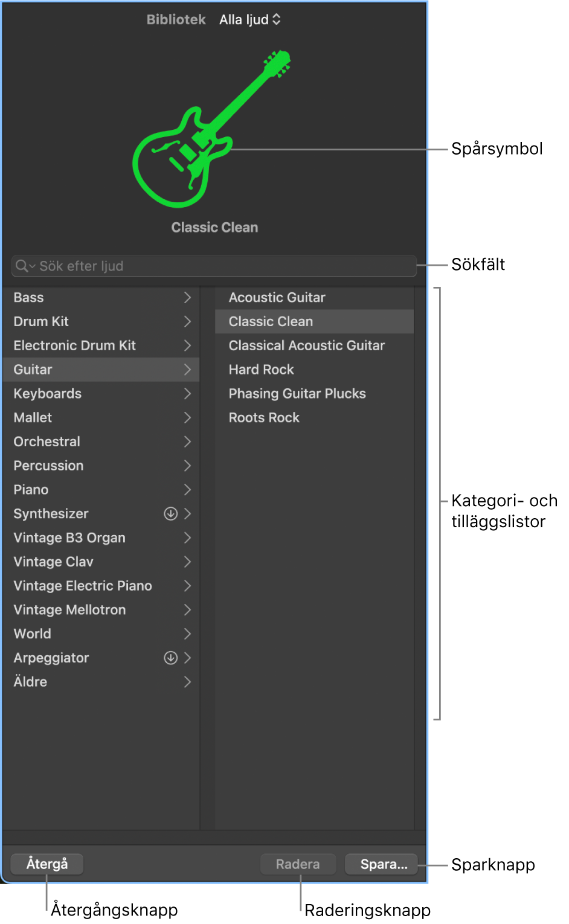Choose the Classical Acoustic Guitar patch
This screenshot has width=569, height=924.
(x=314, y=346)
